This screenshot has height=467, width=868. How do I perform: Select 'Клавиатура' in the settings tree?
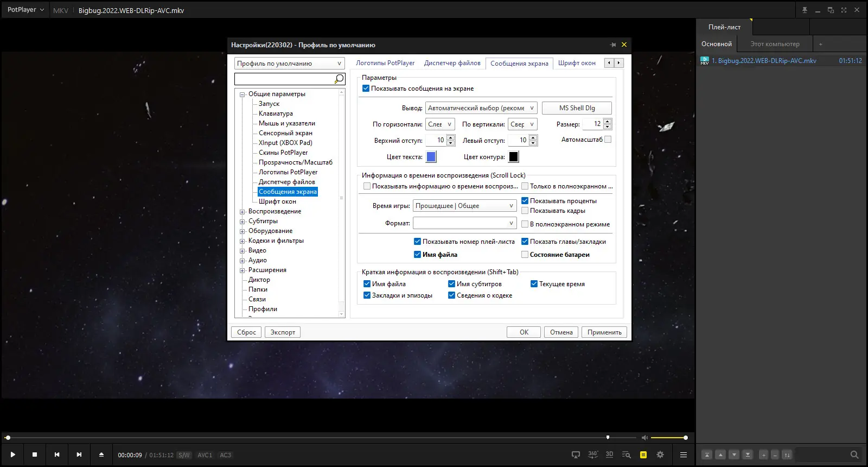coord(276,113)
